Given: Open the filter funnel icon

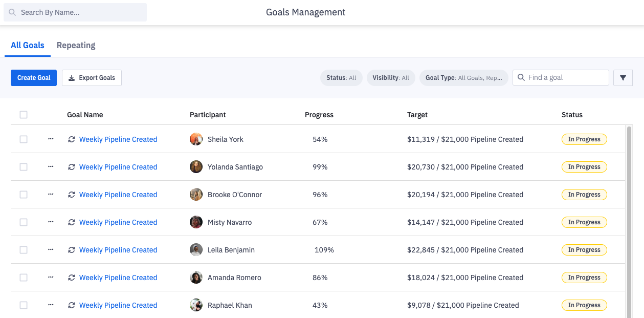Looking at the screenshot, I should coord(623,77).
